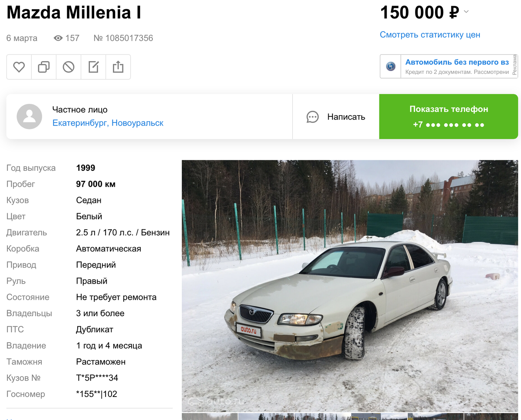Open the note edit icon
Viewport: 521px width, 420px height.
coord(93,67)
